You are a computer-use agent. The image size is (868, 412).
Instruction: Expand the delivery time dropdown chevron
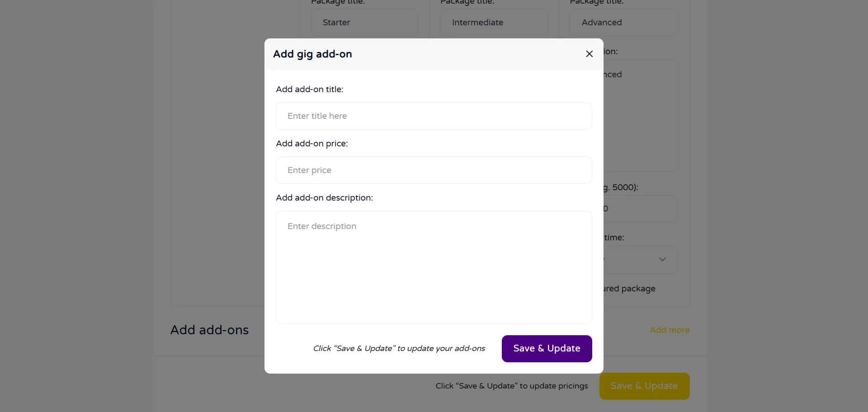point(662,259)
